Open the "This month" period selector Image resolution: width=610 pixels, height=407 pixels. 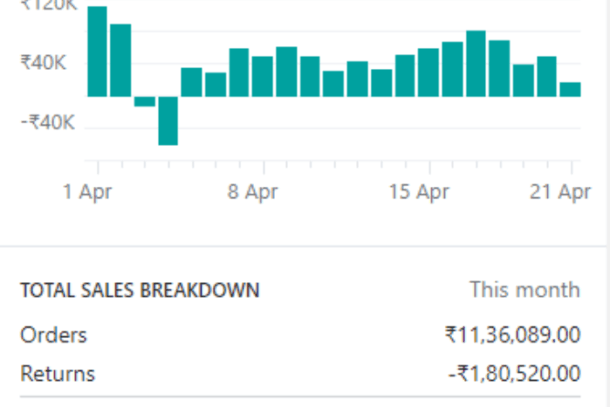pyautogui.click(x=525, y=291)
